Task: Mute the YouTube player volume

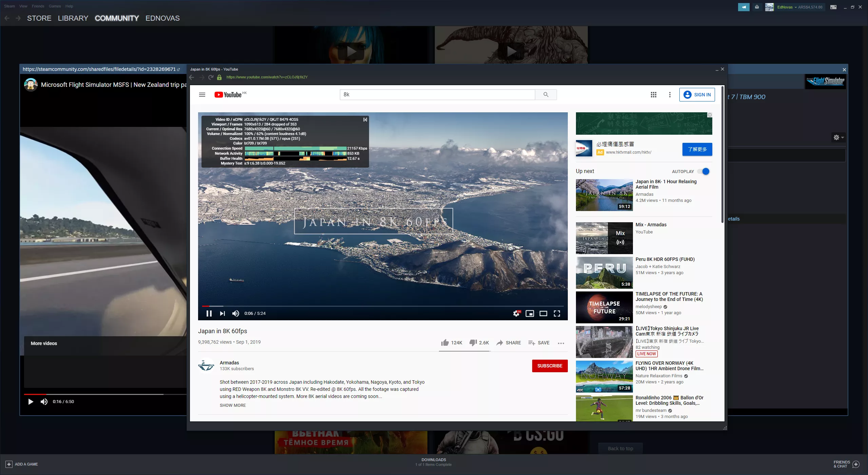Action: pos(235,313)
